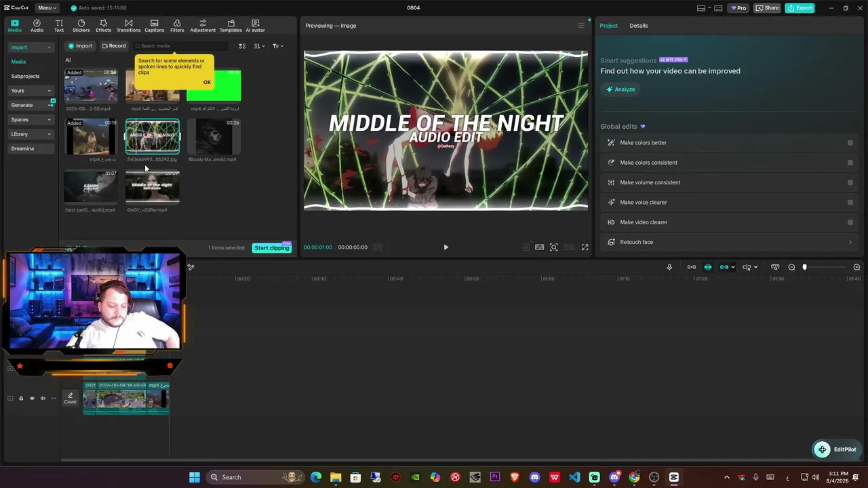Open the Text tool tab
This screenshot has height=488, width=868.
coord(59,26)
